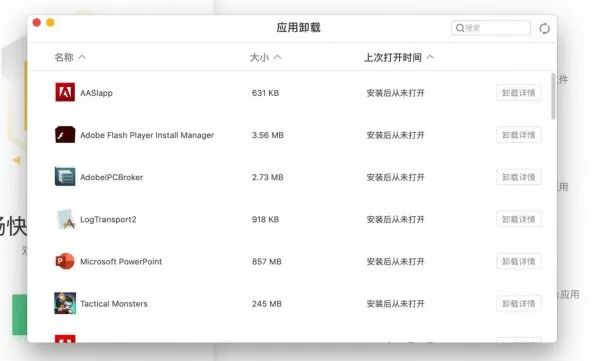Open 卸载详情 for AASIapp
This screenshot has height=361, width=599.
(x=518, y=93)
